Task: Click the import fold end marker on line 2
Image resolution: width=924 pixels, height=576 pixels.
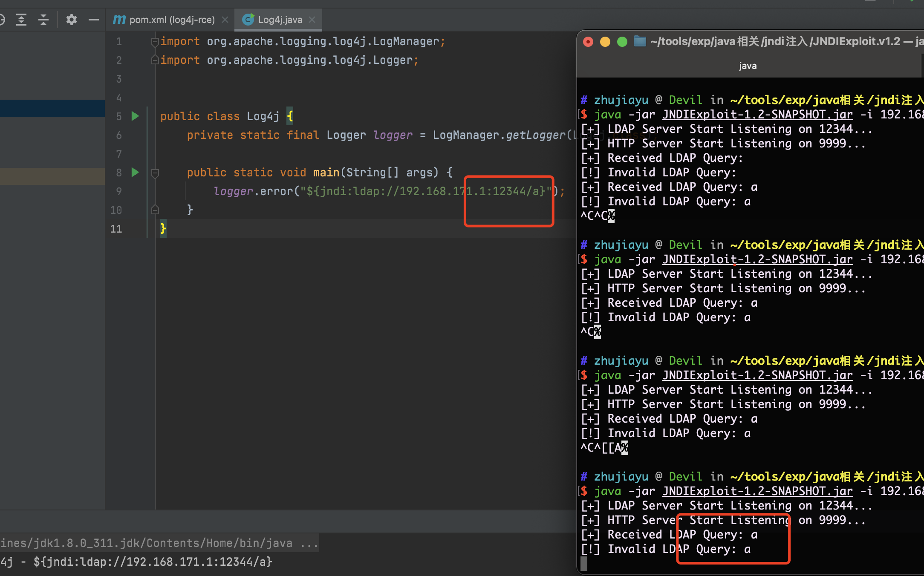Action: coord(155,60)
